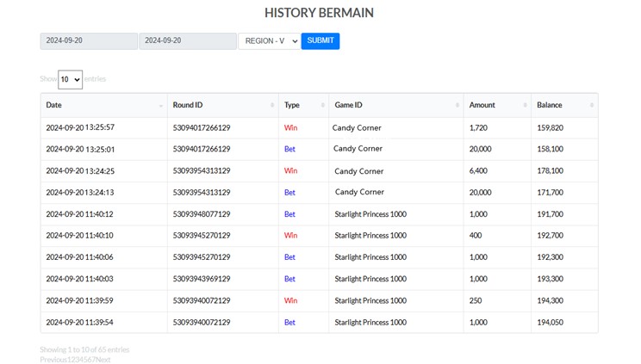
Task: Focus the first start date field
Action: click(x=89, y=40)
